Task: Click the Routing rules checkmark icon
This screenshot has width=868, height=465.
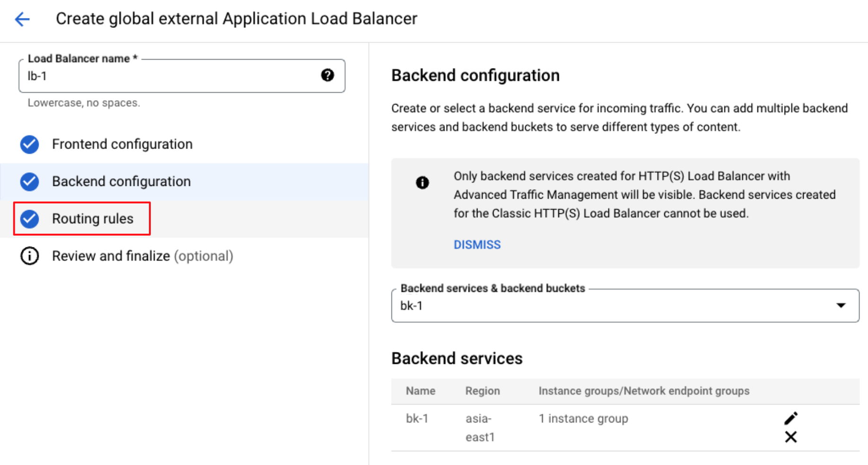Action: [29, 219]
